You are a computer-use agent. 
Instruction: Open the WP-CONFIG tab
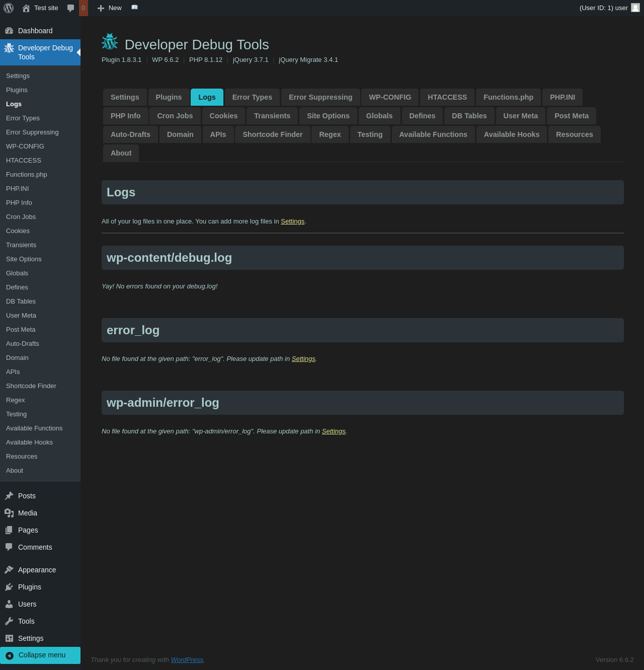point(390,97)
